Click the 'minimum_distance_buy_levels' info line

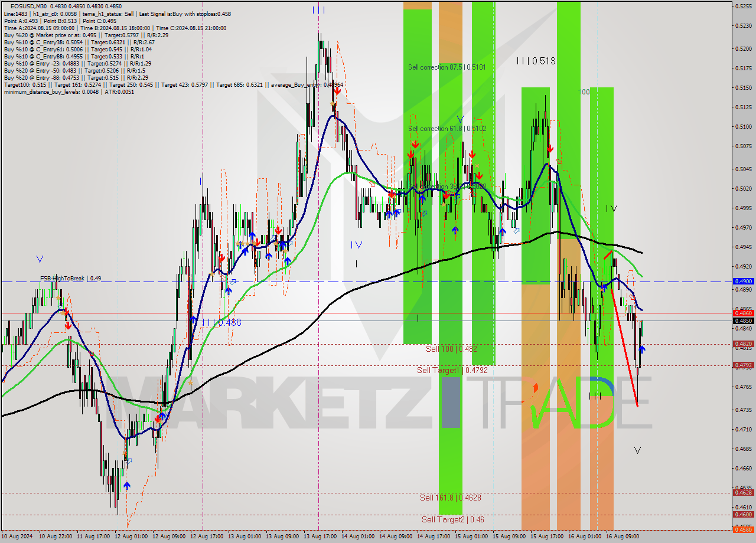click(69, 91)
